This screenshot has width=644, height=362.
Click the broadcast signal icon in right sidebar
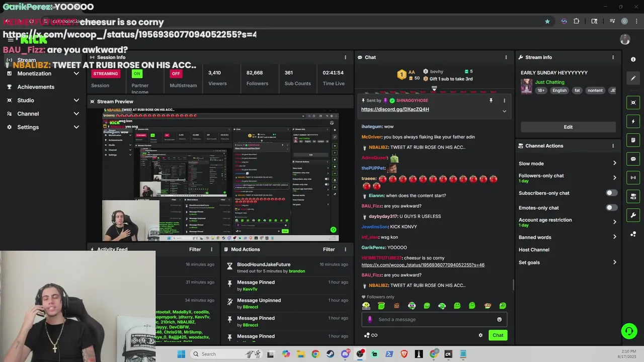(x=633, y=177)
